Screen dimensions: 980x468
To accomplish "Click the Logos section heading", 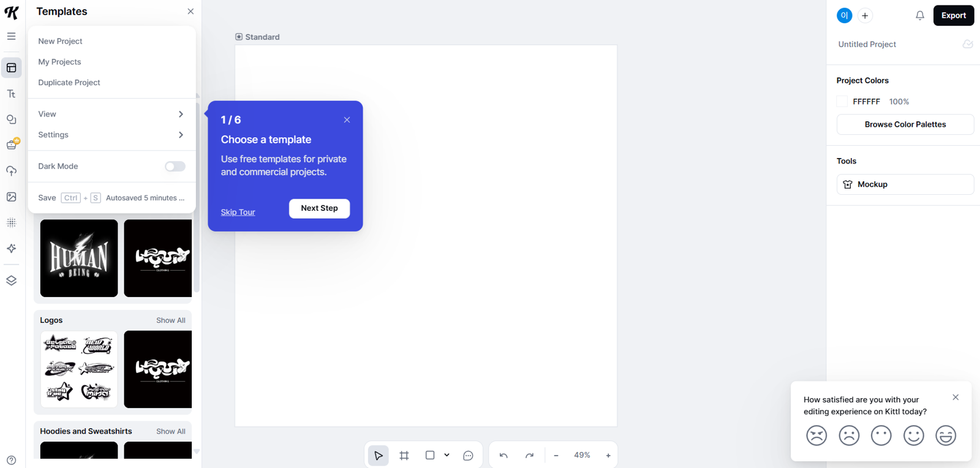I will [x=51, y=320].
